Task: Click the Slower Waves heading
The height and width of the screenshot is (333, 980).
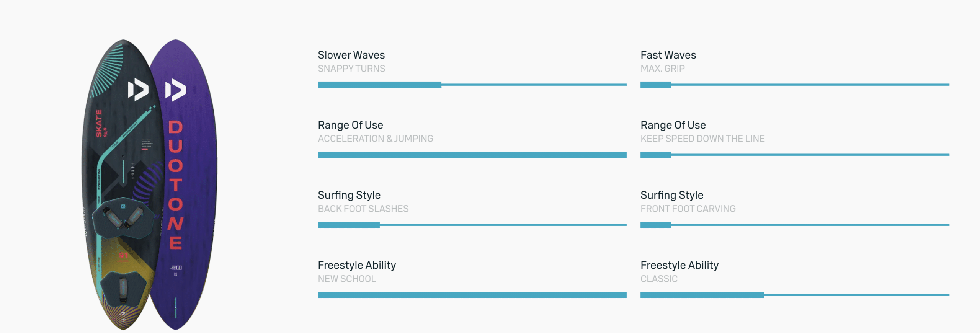Action: tap(351, 55)
